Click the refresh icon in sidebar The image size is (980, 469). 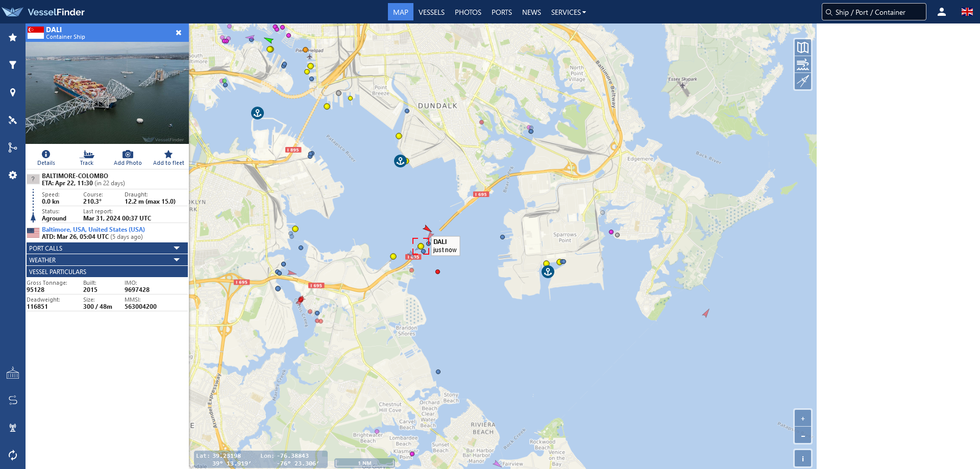13,455
